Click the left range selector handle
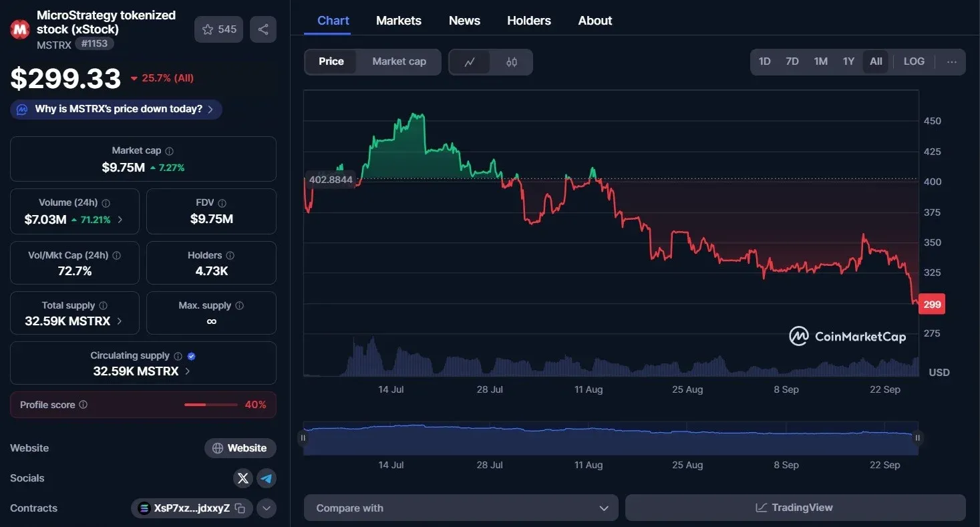 tap(303, 438)
